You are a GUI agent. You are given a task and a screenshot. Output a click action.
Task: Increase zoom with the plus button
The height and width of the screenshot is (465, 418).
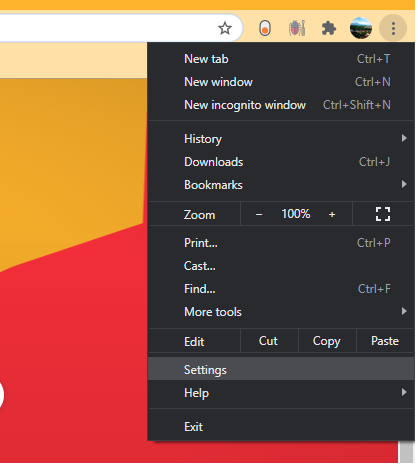333,215
